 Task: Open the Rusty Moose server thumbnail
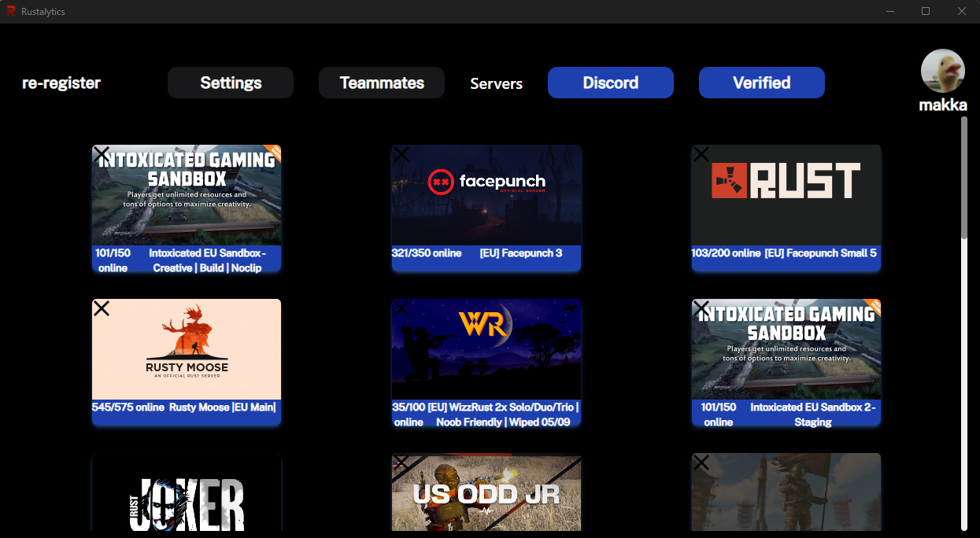[187, 350]
